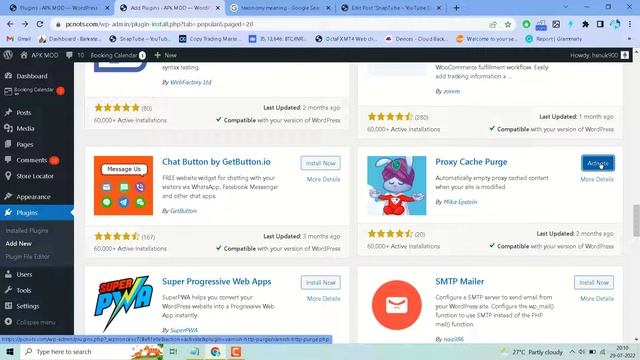
Task: Open Add New plugins submenu
Action: coord(18,243)
